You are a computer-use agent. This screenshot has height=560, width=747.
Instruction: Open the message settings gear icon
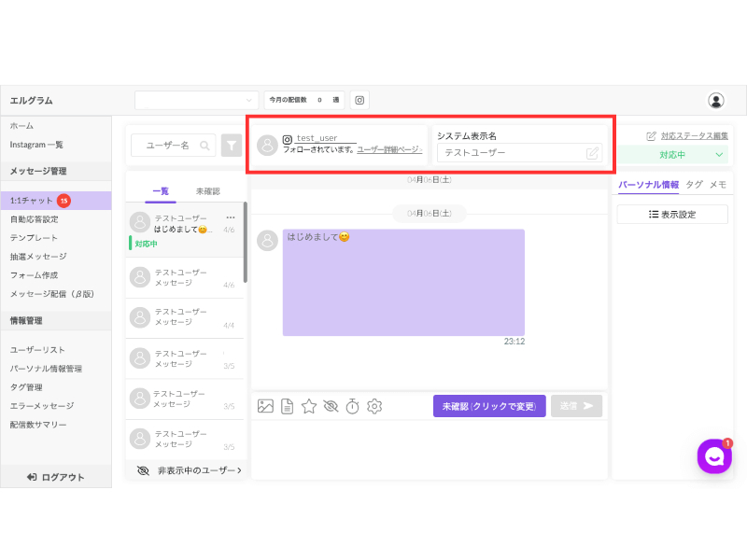tap(374, 406)
